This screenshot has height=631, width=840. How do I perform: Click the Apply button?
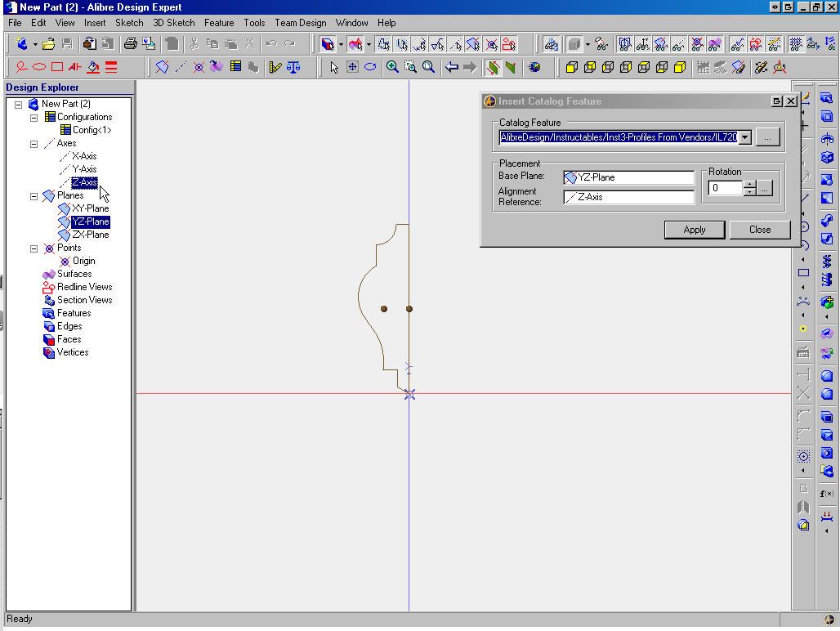click(x=694, y=230)
